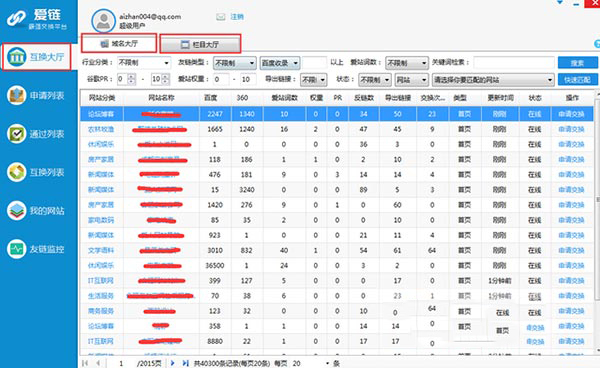
Task: Click 申请交换 in the 商务服务 row
Action: tap(571, 311)
